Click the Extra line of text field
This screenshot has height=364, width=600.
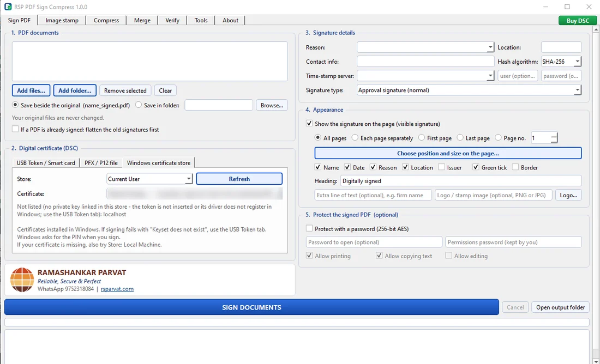point(373,195)
